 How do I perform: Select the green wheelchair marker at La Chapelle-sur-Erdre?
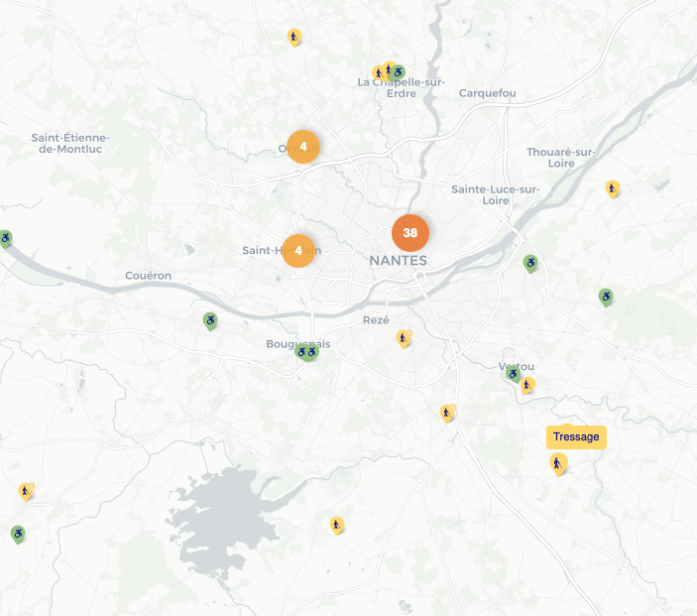coord(398,71)
